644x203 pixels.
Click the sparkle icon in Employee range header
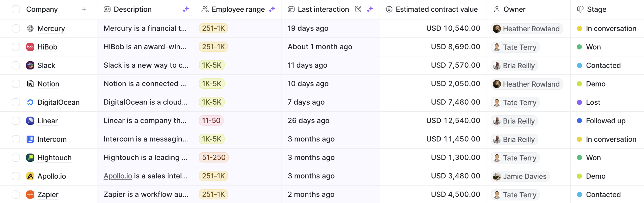[272, 9]
